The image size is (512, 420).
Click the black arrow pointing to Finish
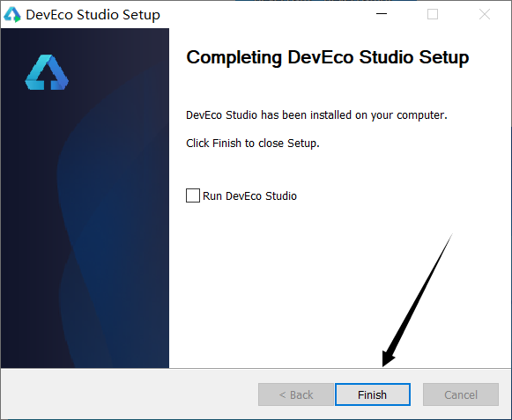coord(418,300)
